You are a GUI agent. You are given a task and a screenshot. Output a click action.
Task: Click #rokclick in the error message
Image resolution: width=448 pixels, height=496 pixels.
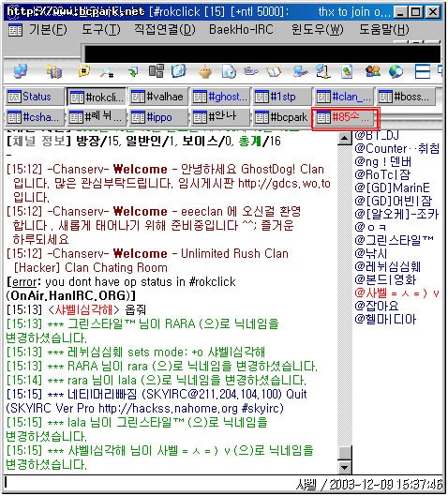tap(212, 281)
